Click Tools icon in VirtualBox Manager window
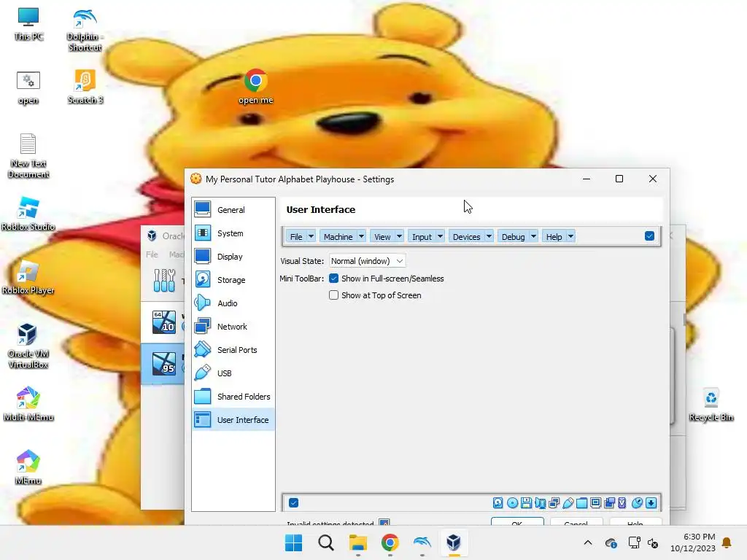747x560 pixels. point(164,280)
